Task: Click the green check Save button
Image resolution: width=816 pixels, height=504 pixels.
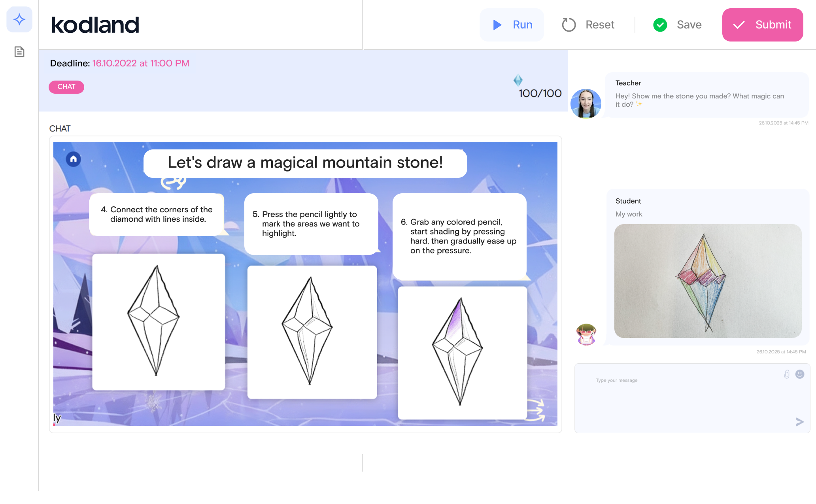Action: pyautogui.click(x=677, y=25)
